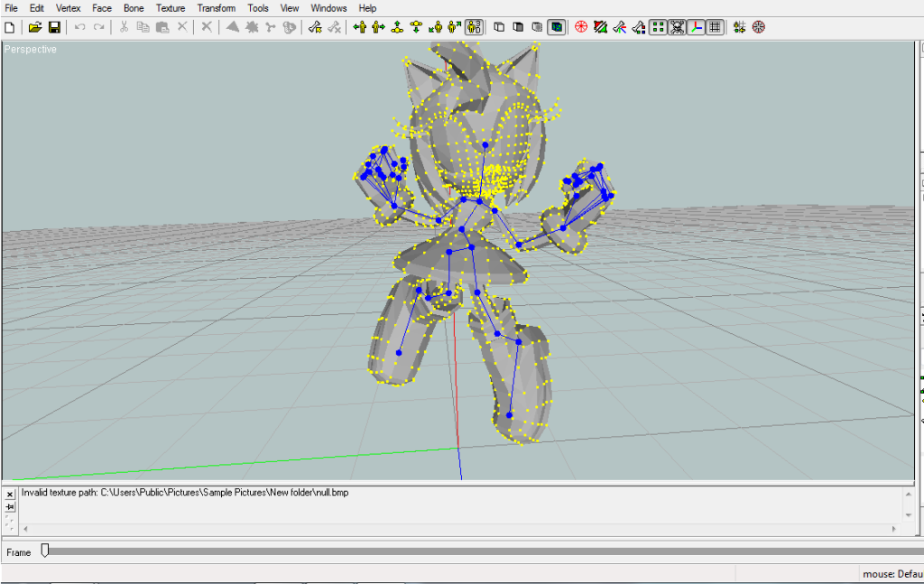
Task: Toggle the 3D perspective view button
Action: [474, 27]
